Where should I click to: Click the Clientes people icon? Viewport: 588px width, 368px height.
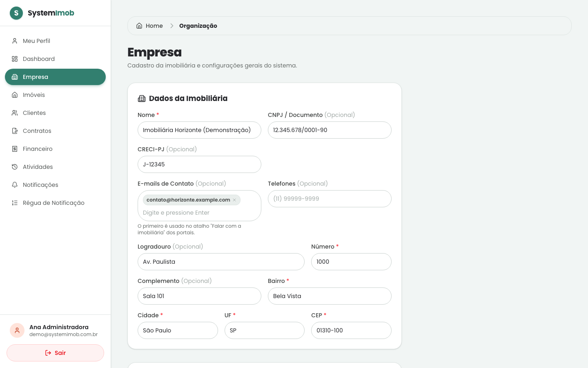pos(15,113)
